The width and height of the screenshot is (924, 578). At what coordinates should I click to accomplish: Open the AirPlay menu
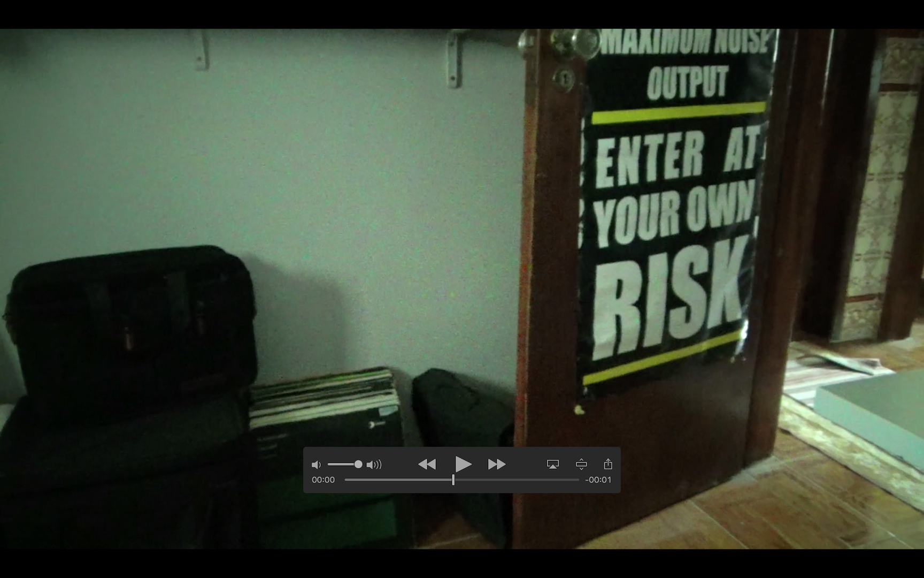[x=553, y=464]
